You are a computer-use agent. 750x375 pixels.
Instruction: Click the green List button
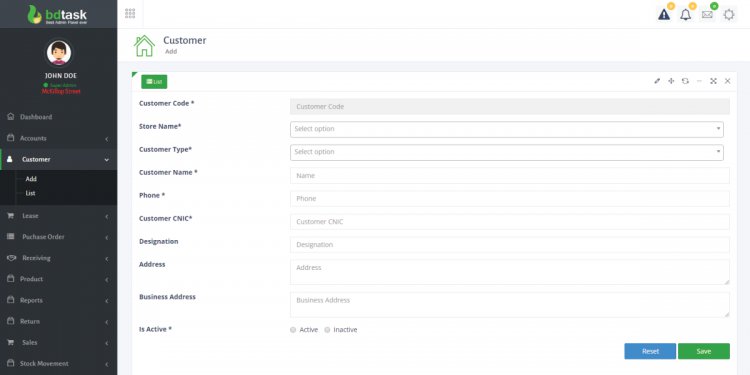click(x=154, y=82)
